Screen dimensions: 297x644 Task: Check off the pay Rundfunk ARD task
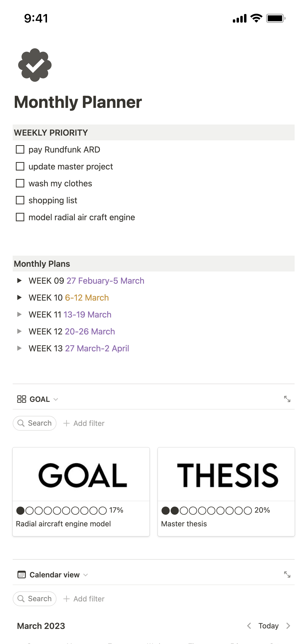[x=20, y=149]
